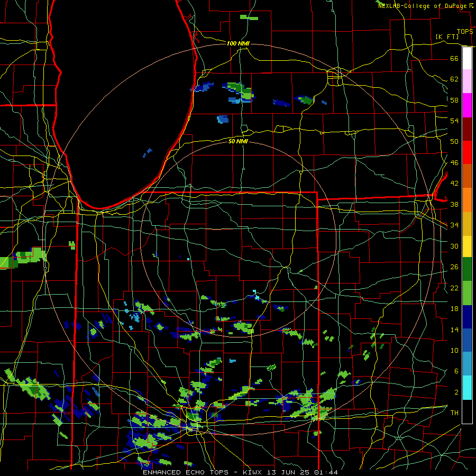
Task: Select the 26 value on legend scale
Action: tap(454, 267)
